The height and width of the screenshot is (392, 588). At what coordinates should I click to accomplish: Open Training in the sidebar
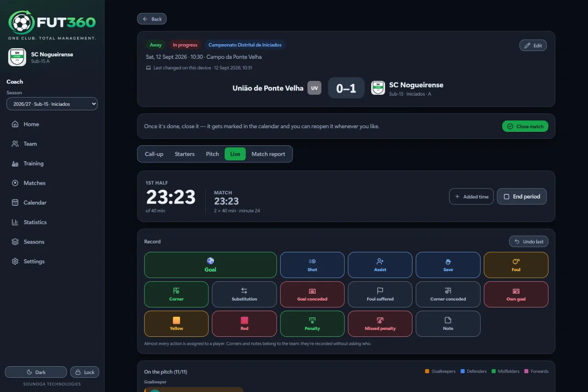tap(52, 164)
